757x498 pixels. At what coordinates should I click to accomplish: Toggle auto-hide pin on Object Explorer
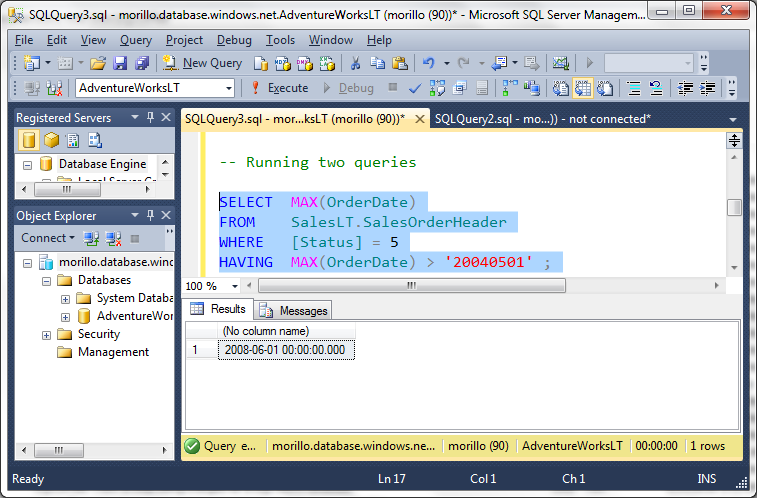tap(151, 215)
